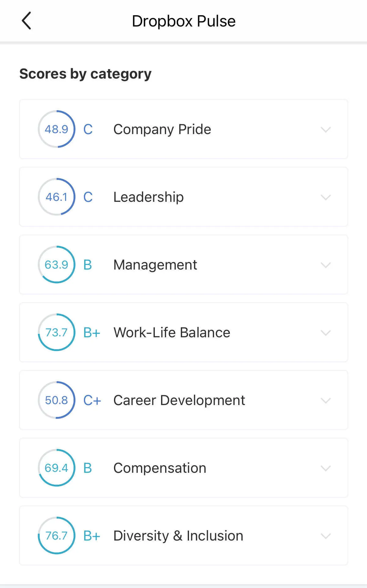The image size is (367, 588).
Task: Expand the Work-Life Balance chevron
Action: (325, 333)
